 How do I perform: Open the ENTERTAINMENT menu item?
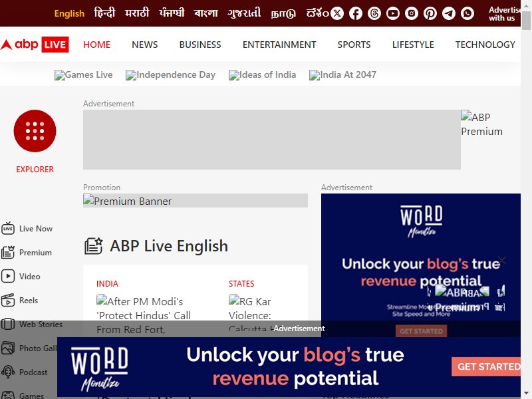pyautogui.click(x=279, y=45)
